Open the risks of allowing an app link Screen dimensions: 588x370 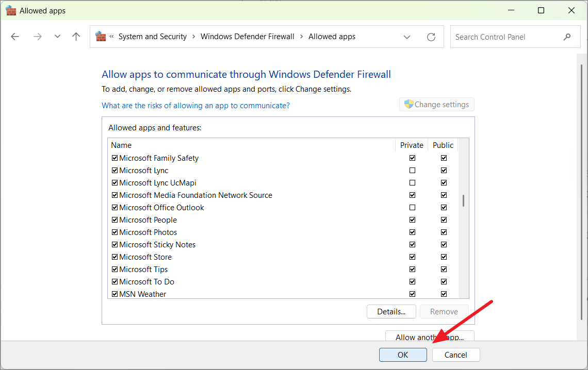pos(196,106)
